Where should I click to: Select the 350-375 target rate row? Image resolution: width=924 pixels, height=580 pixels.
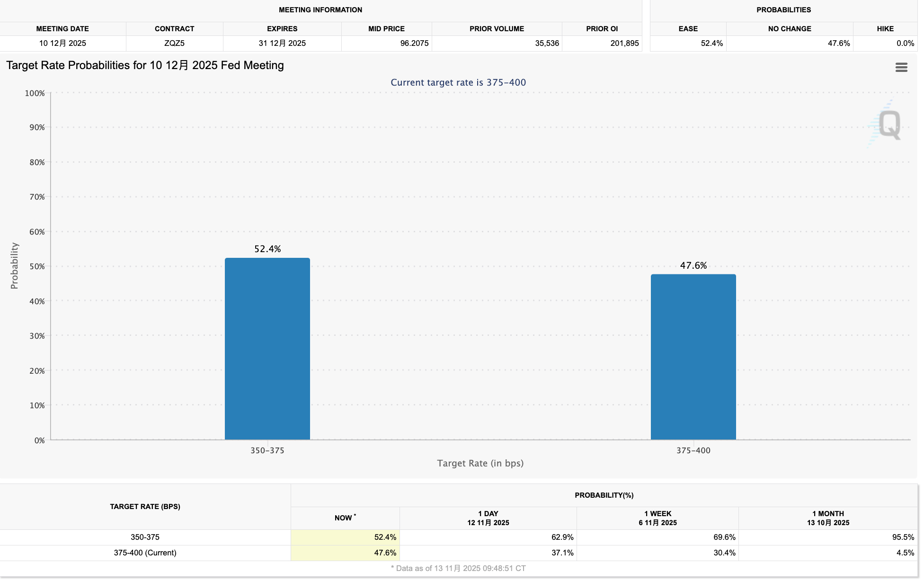145,537
